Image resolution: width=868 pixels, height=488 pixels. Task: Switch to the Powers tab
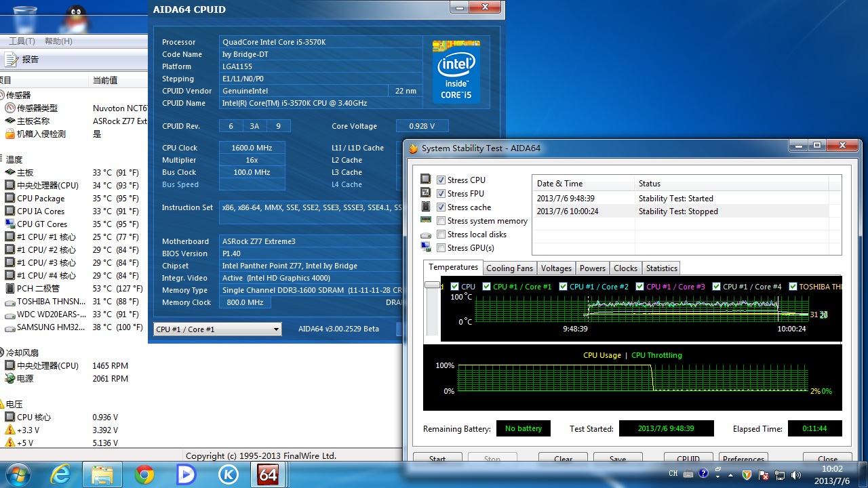(x=592, y=268)
